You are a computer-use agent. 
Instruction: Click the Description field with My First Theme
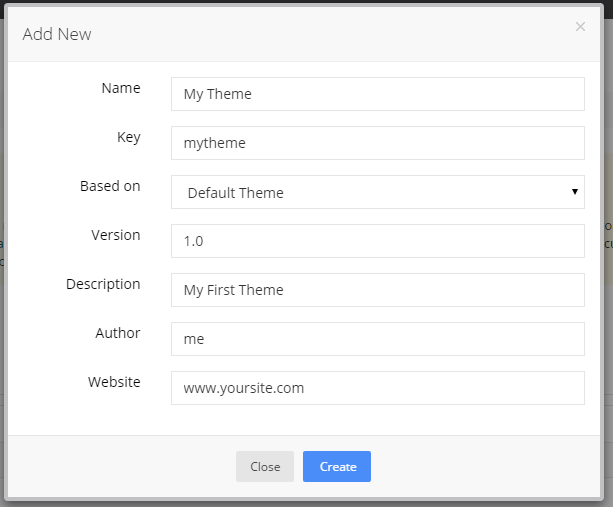coord(377,290)
